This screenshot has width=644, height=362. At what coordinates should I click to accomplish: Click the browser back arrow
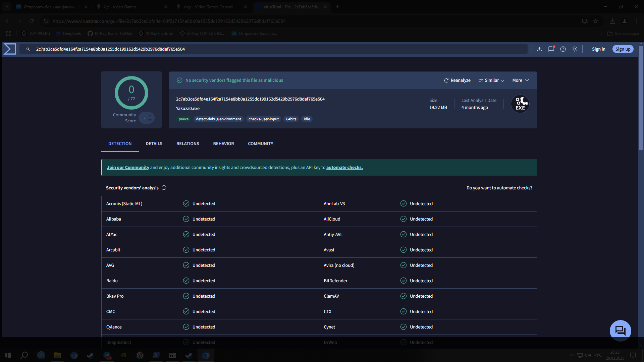7,21
